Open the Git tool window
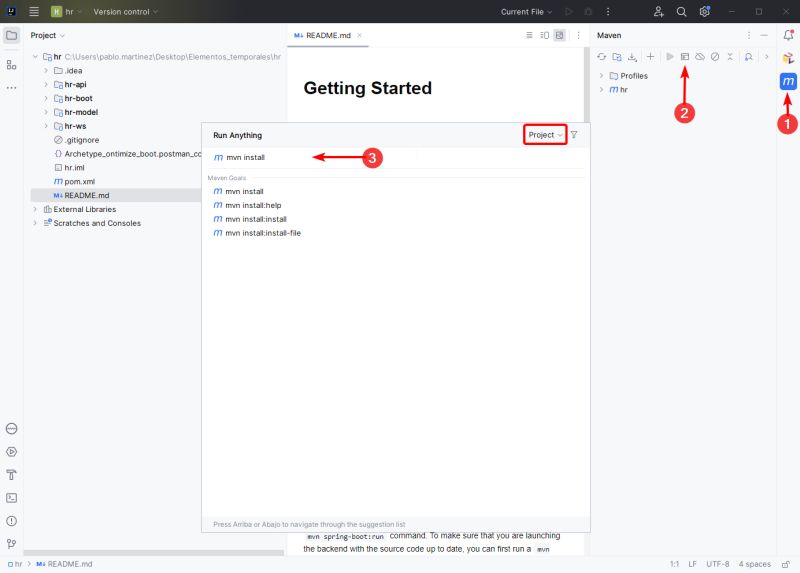 coord(11,543)
